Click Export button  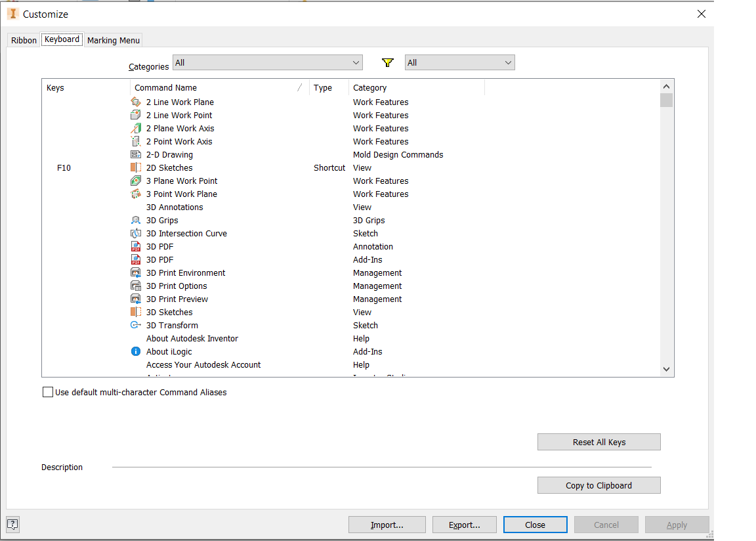(464, 525)
